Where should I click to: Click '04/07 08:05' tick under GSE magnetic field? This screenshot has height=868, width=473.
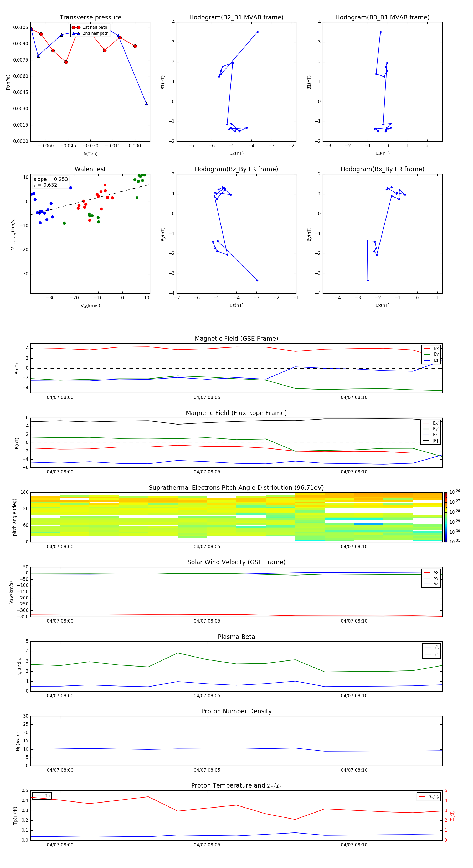click(x=207, y=398)
